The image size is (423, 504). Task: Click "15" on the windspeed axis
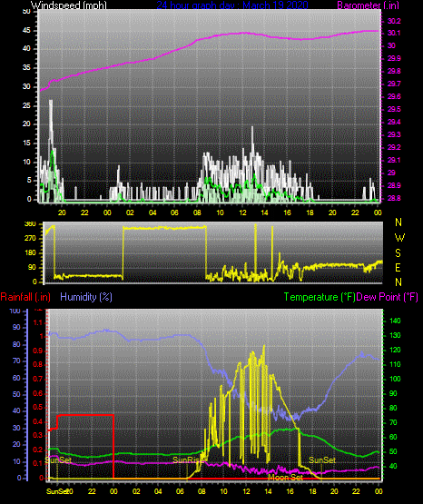(x=26, y=143)
